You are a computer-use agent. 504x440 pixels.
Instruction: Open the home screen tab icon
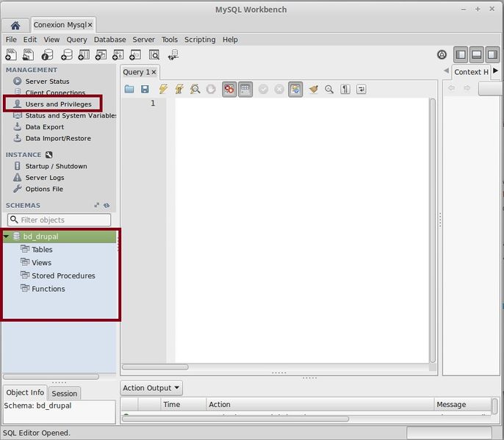click(x=15, y=26)
